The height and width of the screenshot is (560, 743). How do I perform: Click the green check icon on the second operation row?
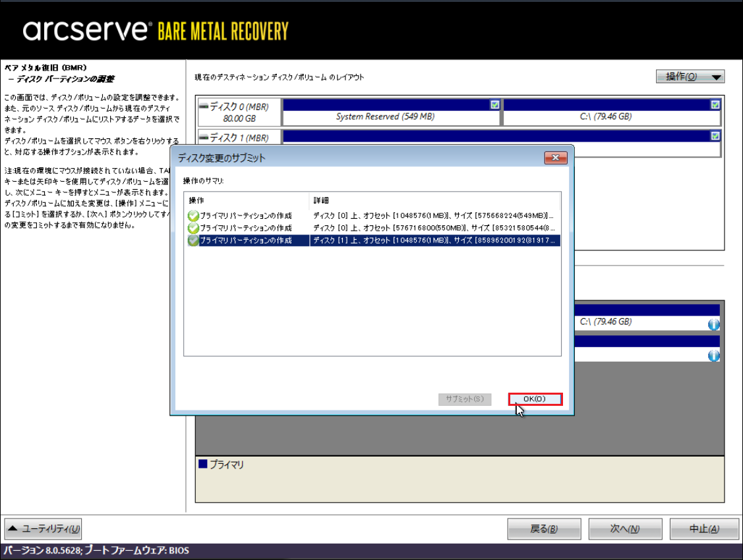[193, 228]
